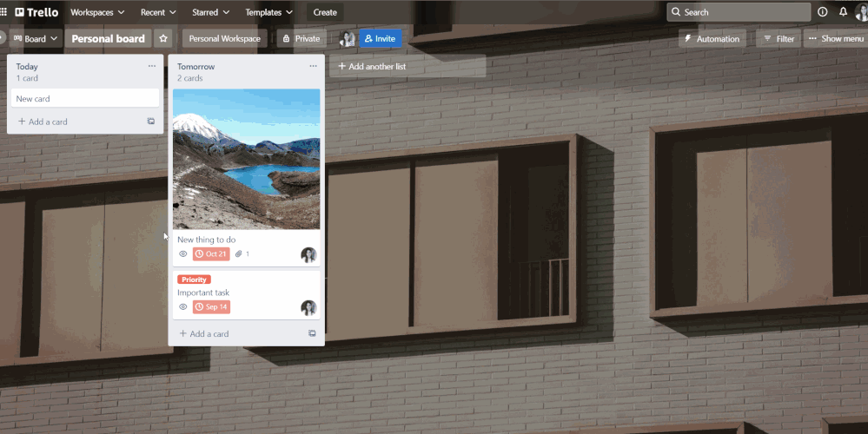Click the Create button
Viewport: 868px width, 434px height.
[x=325, y=12]
